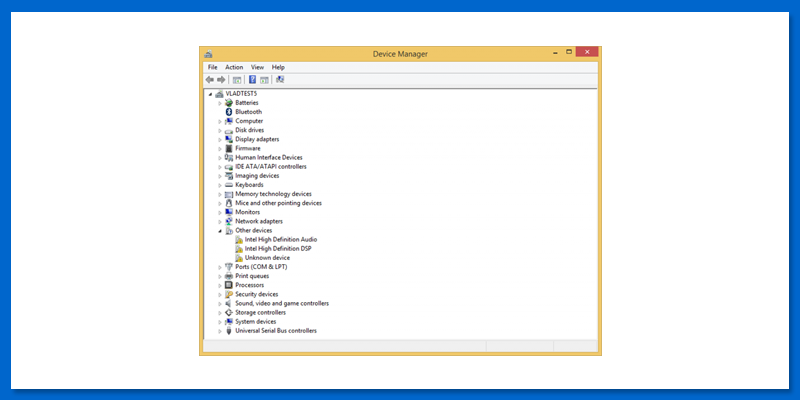This screenshot has height=400, width=800.
Task: Click the Back arrow toolbar icon
Action: pos(209,80)
